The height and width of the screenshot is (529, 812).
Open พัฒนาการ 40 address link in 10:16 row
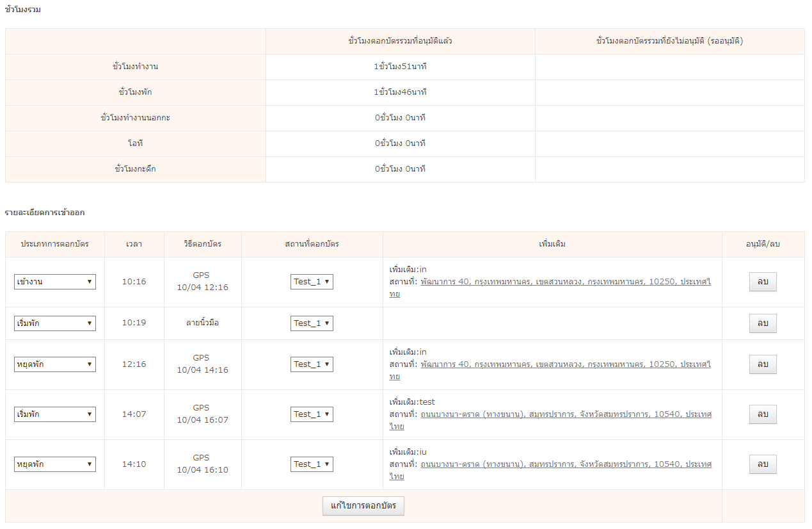tap(565, 282)
